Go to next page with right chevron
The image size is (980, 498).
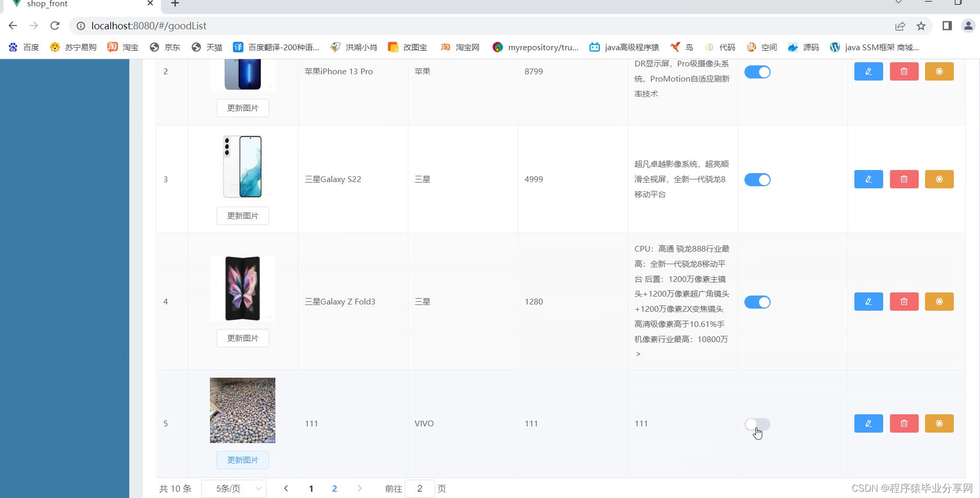pos(360,489)
